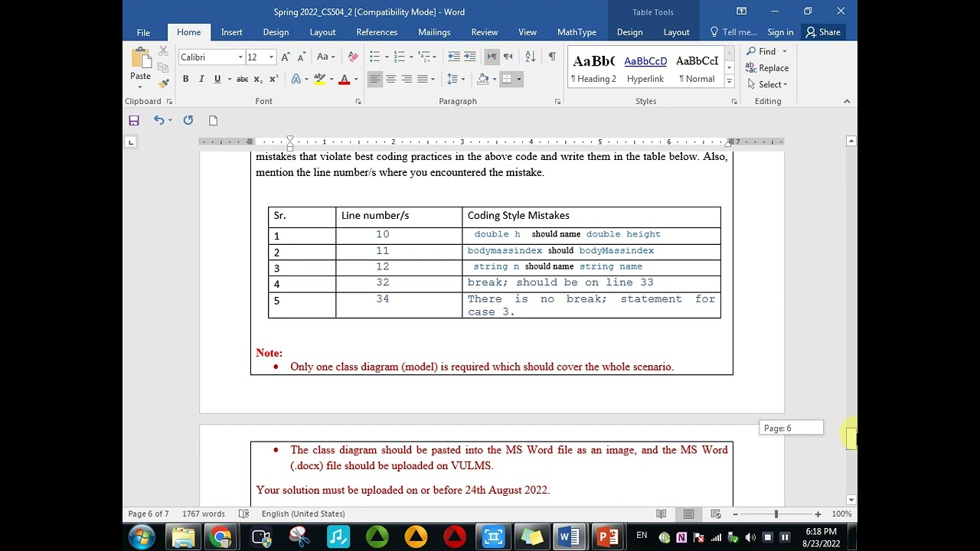Expand Paste options arrow
The image size is (980, 551).
140,86
